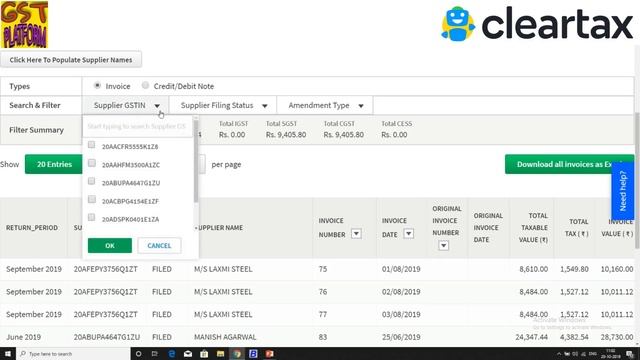640x360 pixels.
Task: Select the Credit/Debit Note radio button
Action: 145,85
